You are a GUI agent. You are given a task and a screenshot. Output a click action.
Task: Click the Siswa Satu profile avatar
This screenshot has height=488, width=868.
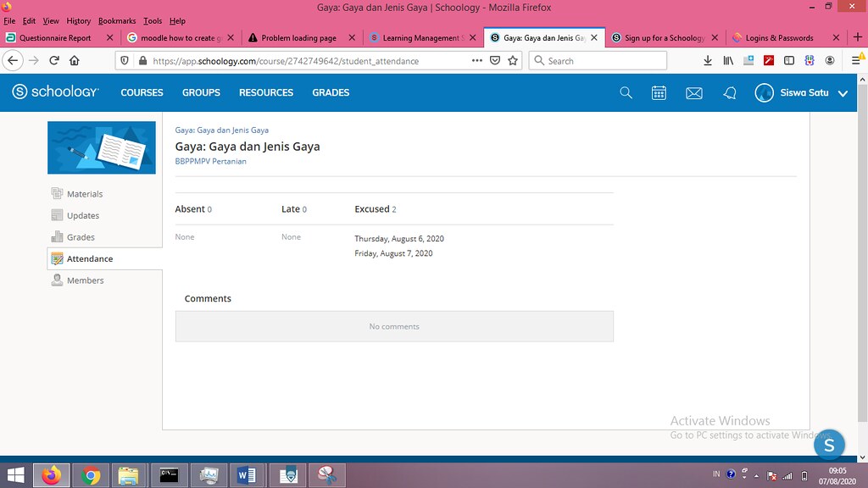click(764, 93)
